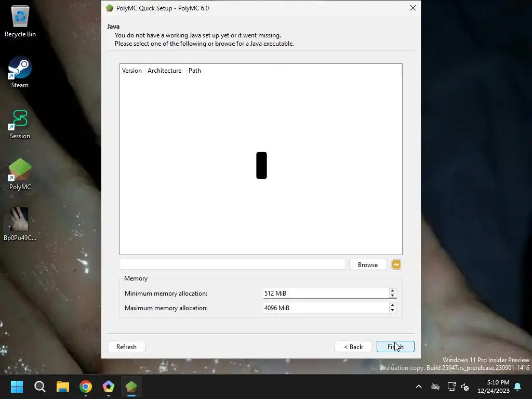Close the PolyMC Quick Setup window
The image size is (532, 399).
(413, 8)
